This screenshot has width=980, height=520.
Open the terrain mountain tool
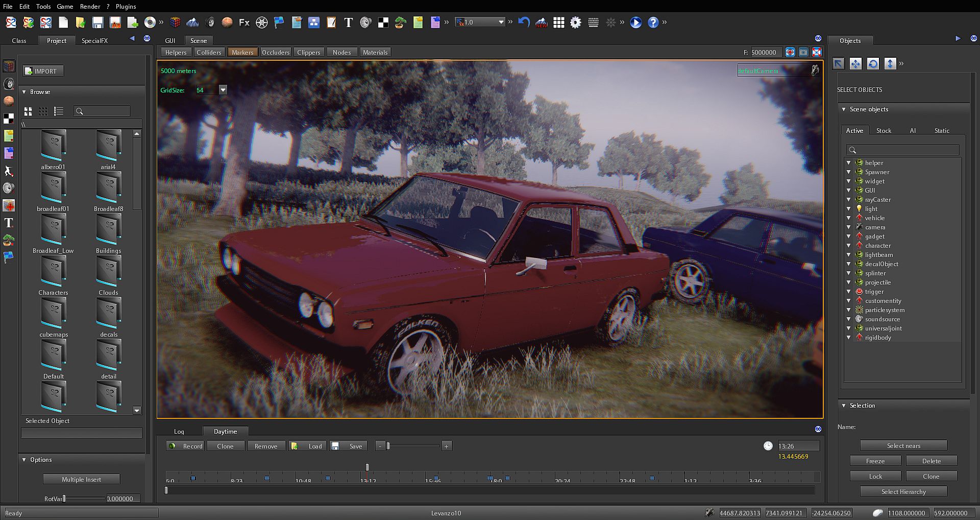(192, 22)
